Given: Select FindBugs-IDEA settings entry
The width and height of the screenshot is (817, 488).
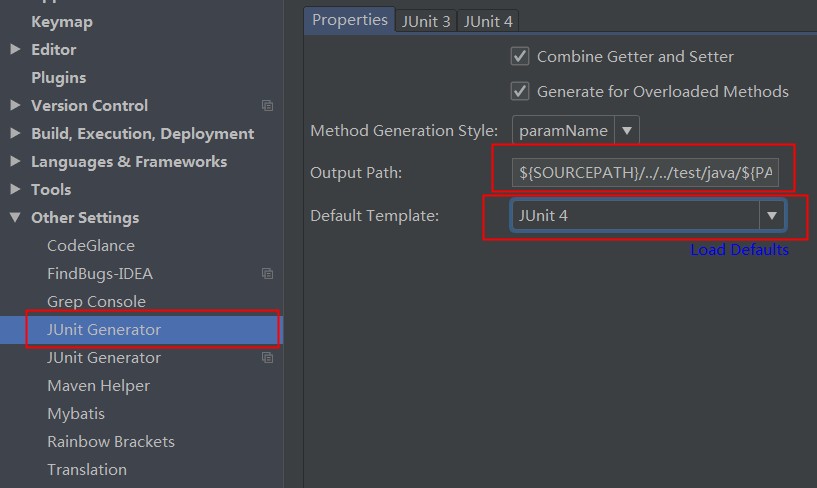Looking at the screenshot, I should [100, 273].
